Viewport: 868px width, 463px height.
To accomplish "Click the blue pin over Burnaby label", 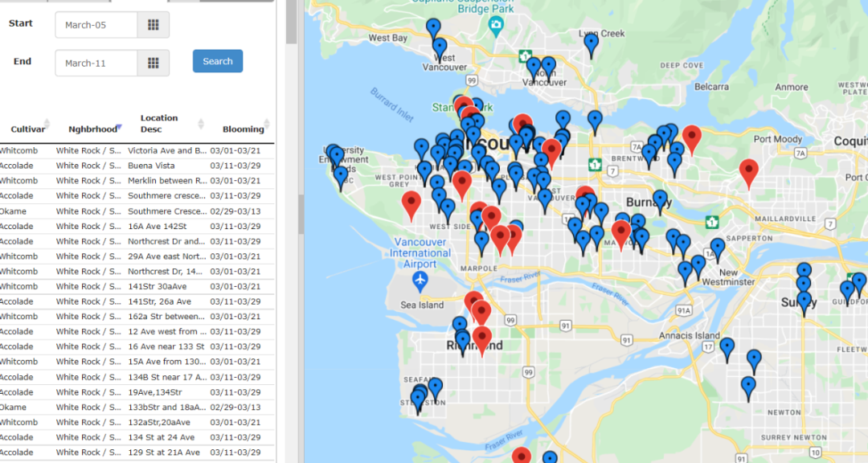I will [x=660, y=201].
